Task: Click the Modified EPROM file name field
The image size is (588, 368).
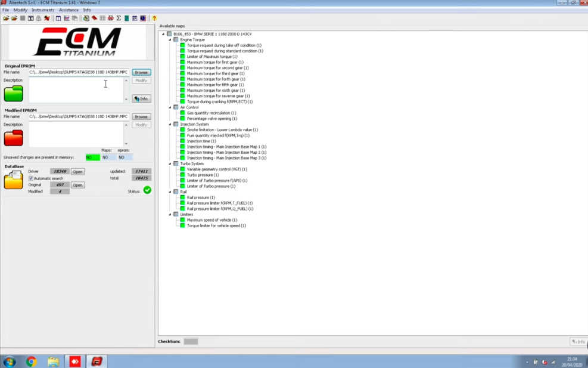Action: tap(79, 117)
